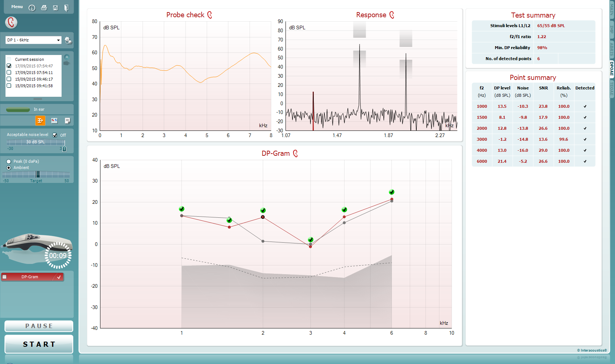The image size is (615, 364).
Task: Click detected checkmark above 4 kHz point
Action: click(x=344, y=210)
